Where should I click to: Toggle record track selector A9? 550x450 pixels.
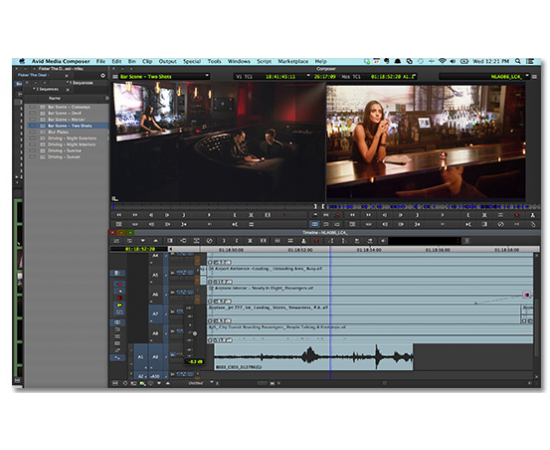click(155, 357)
